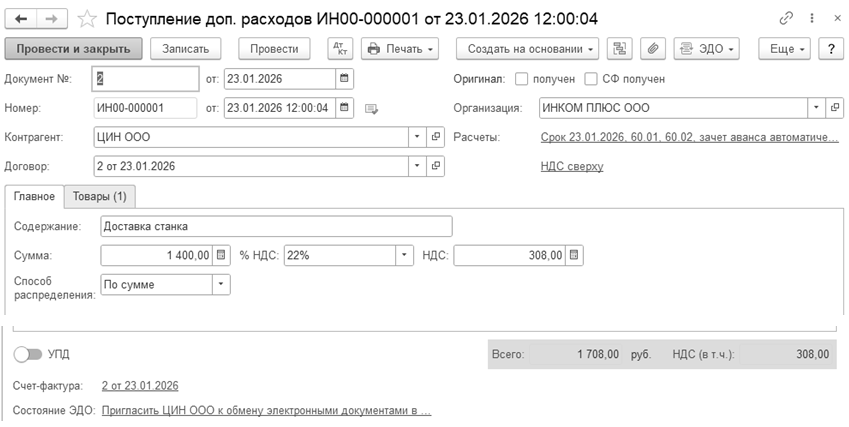
Task: Click into the Содержание text field
Action: tap(276, 226)
